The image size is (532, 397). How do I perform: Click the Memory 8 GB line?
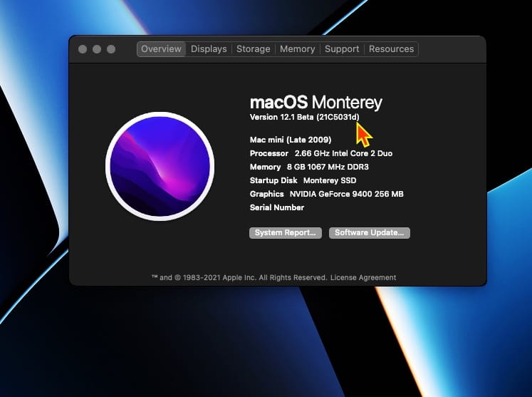click(309, 167)
